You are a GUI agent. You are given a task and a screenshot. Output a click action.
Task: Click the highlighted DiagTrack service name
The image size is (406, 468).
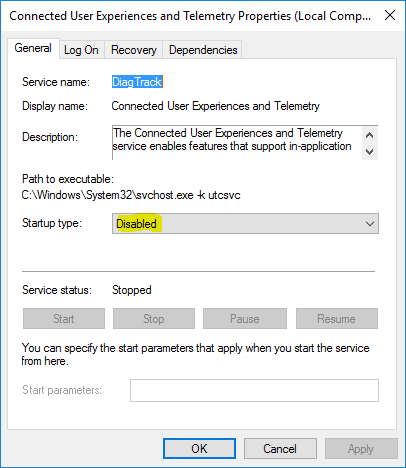[137, 82]
